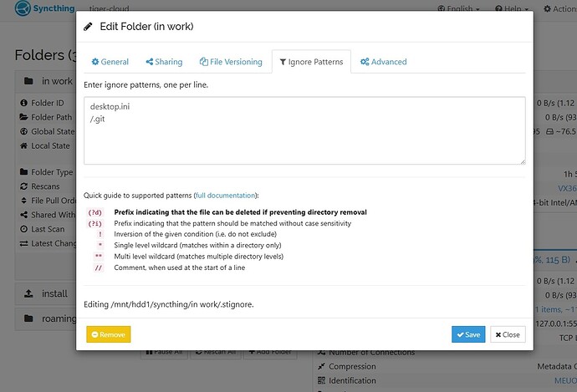Switch to the Sharing tab
Viewport: 577px width, 392px height.
164,62
